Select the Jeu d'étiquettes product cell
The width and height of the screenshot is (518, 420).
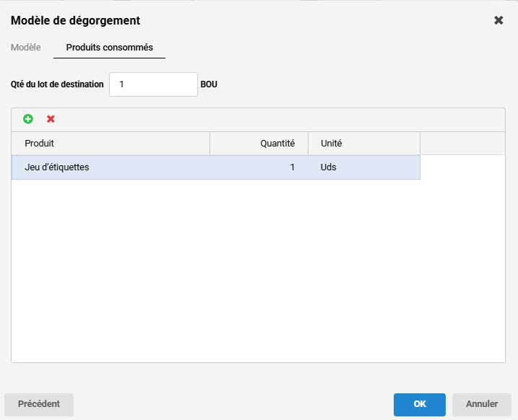111,167
